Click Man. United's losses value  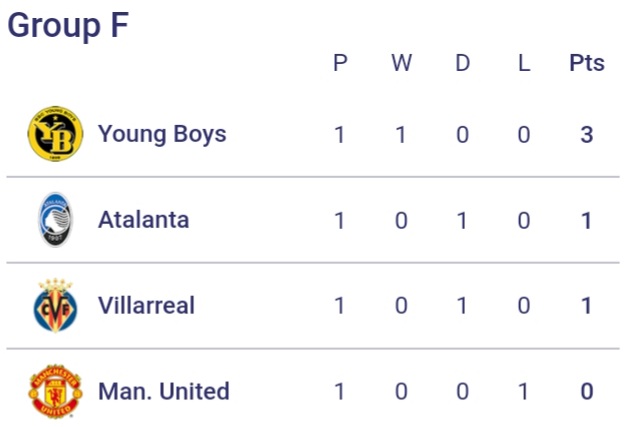523,391
